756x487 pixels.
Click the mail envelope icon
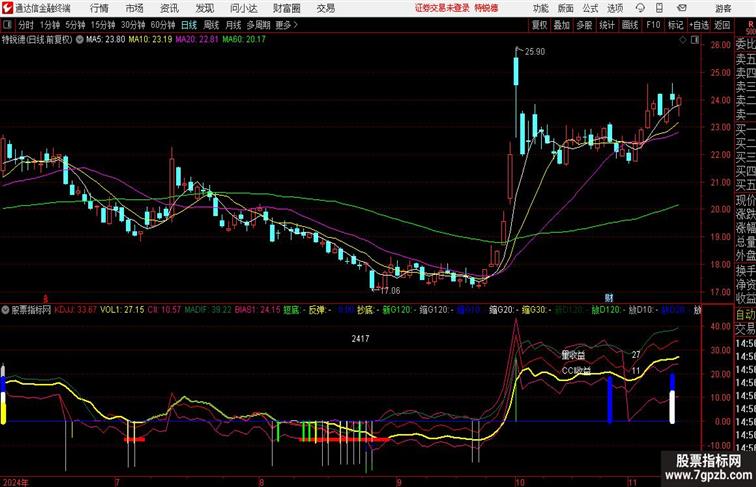pyautogui.click(x=682, y=8)
